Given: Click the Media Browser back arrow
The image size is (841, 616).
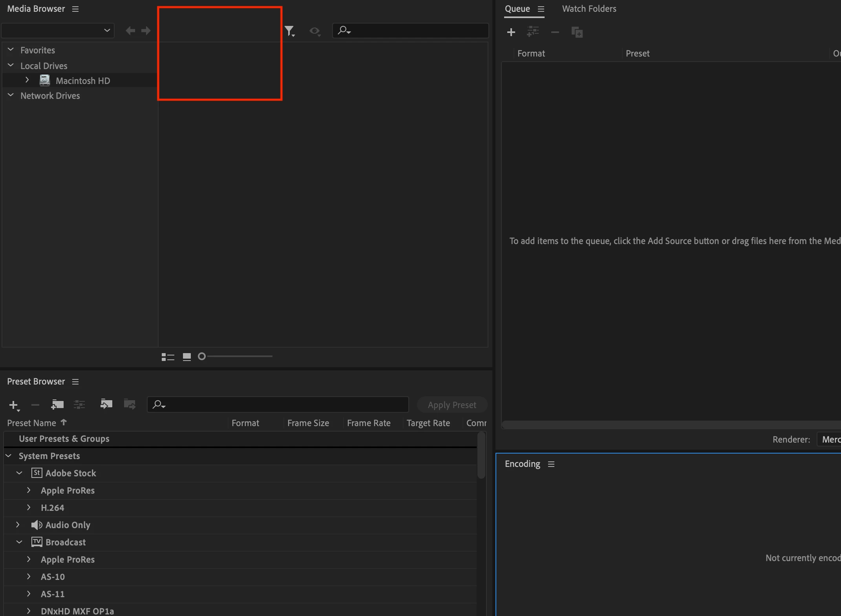Looking at the screenshot, I should tap(130, 31).
